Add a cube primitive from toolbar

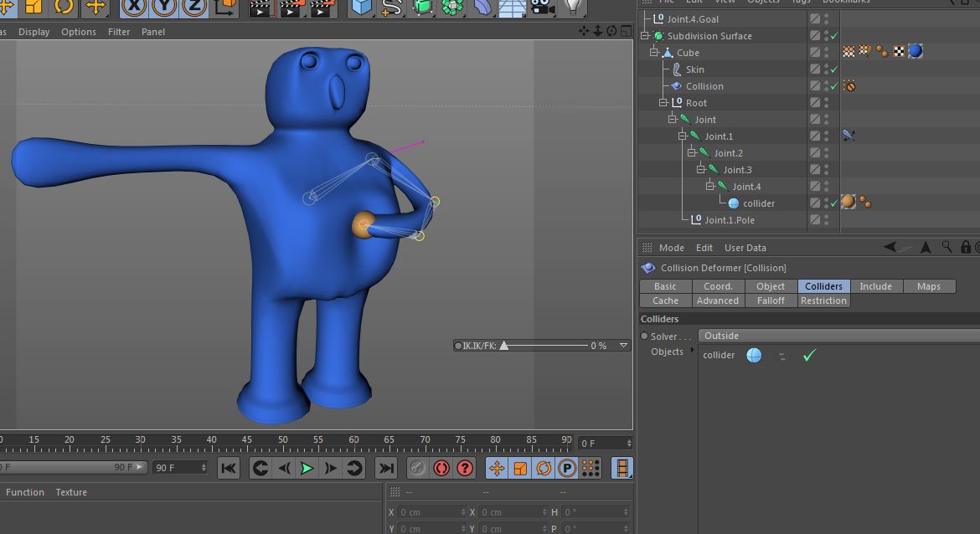click(x=361, y=8)
